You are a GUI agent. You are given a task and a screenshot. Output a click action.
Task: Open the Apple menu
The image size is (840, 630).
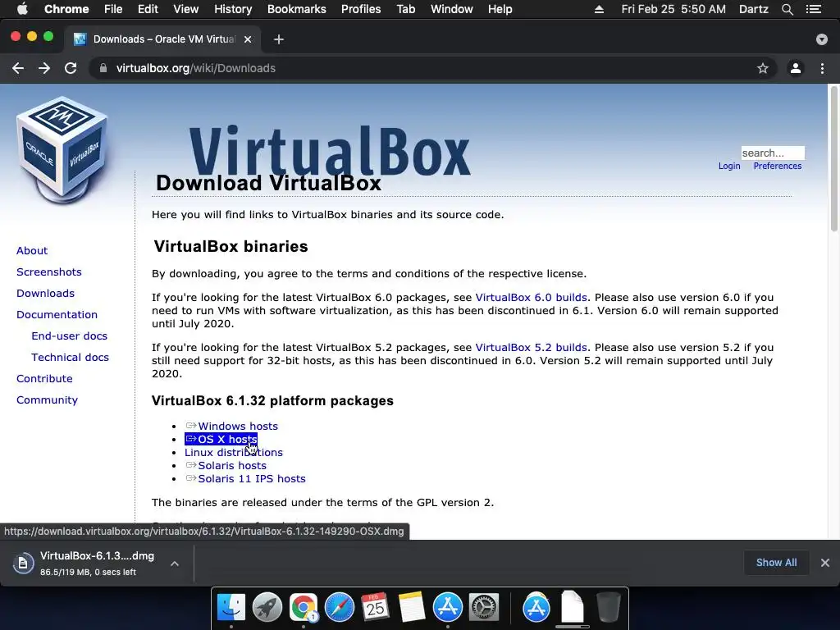coord(22,9)
